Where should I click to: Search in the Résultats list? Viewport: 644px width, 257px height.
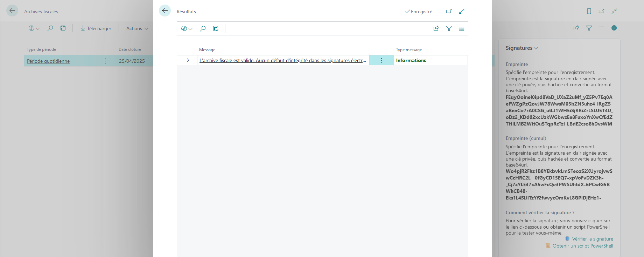[x=203, y=28]
